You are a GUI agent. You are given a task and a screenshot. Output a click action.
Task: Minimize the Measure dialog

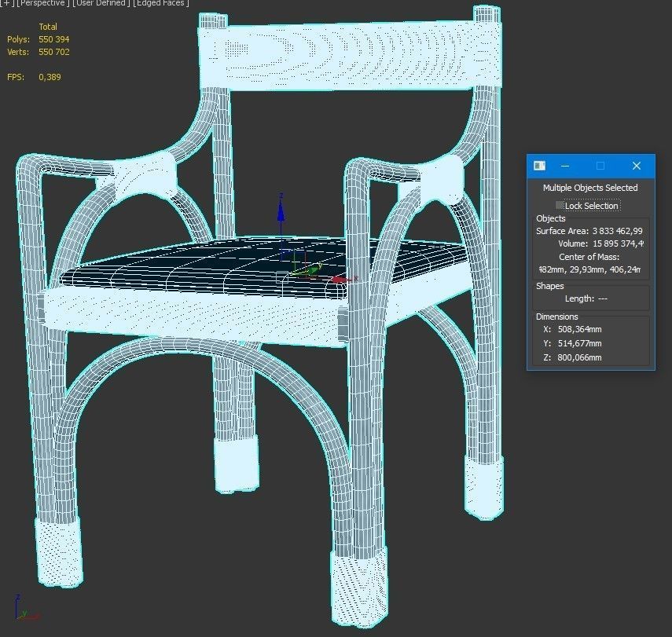click(x=564, y=166)
